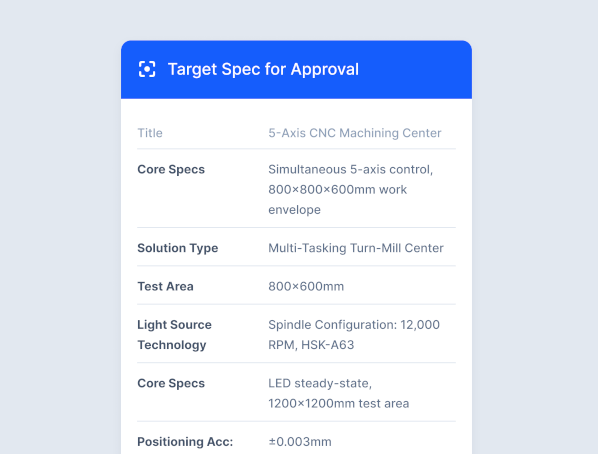
Task: Select the Light Source Technology label
Action: [174, 335]
